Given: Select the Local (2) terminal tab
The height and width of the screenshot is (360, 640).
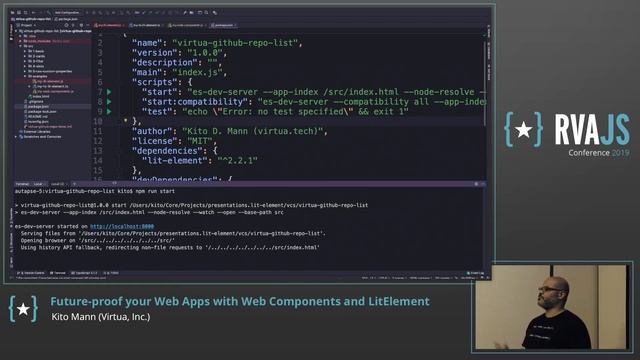Looking at the screenshot, I should 58,184.
